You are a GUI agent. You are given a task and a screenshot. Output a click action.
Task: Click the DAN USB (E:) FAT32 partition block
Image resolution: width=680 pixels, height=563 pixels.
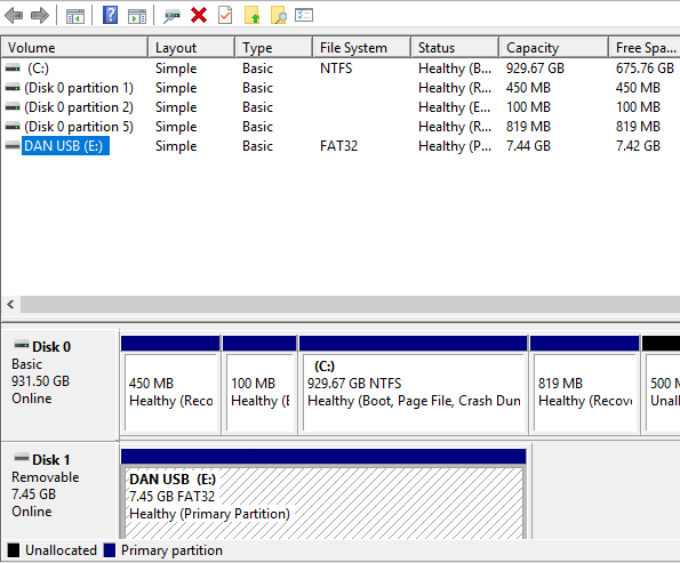tap(322, 496)
